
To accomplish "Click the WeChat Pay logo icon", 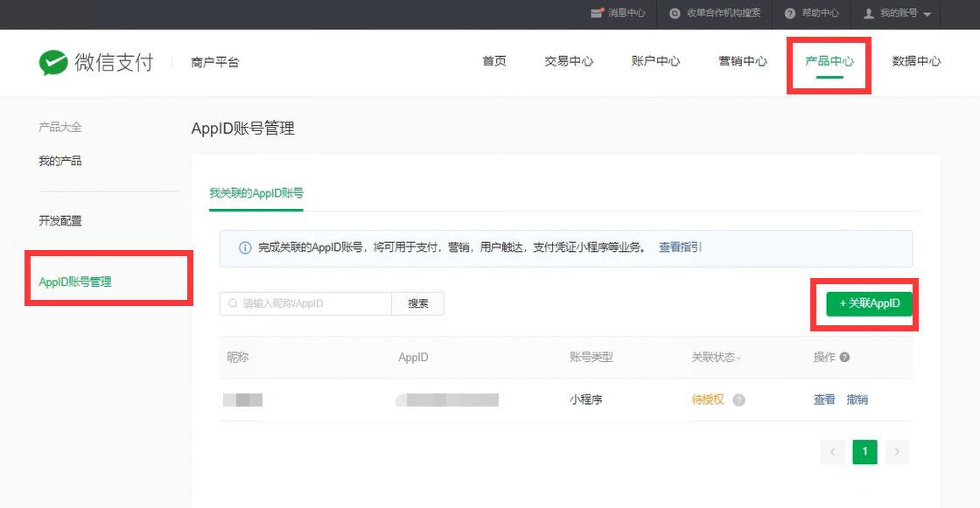I will coord(53,62).
